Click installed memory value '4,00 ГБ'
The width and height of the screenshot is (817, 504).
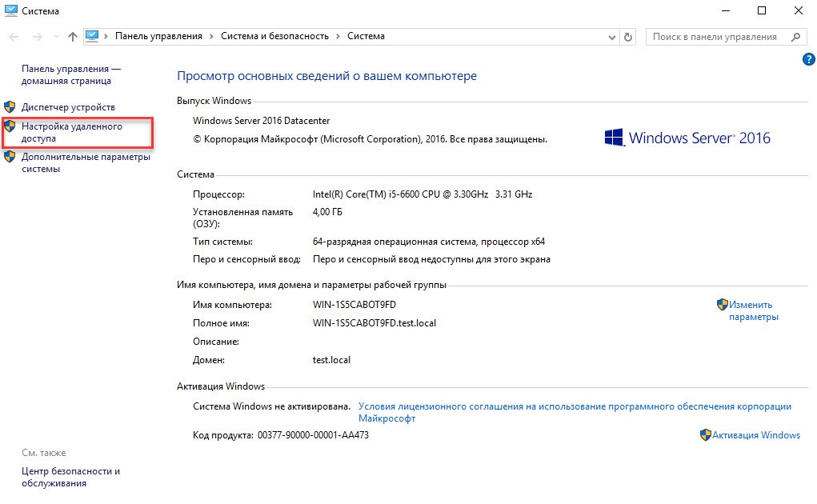point(327,212)
